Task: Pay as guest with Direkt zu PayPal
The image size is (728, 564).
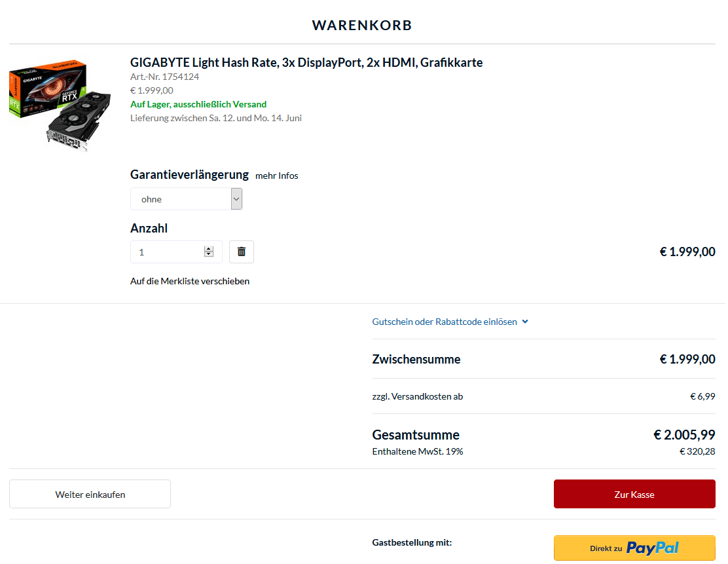Action: tap(635, 549)
